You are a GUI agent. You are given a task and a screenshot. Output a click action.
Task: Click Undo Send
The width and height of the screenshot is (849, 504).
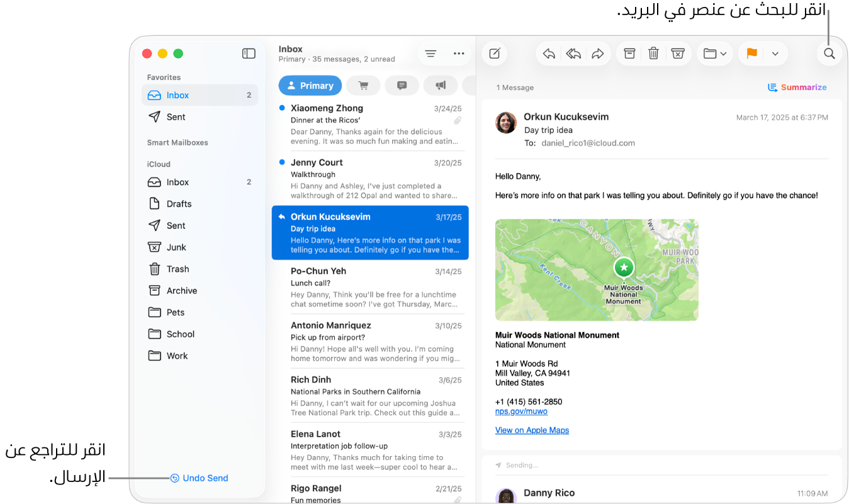point(205,478)
